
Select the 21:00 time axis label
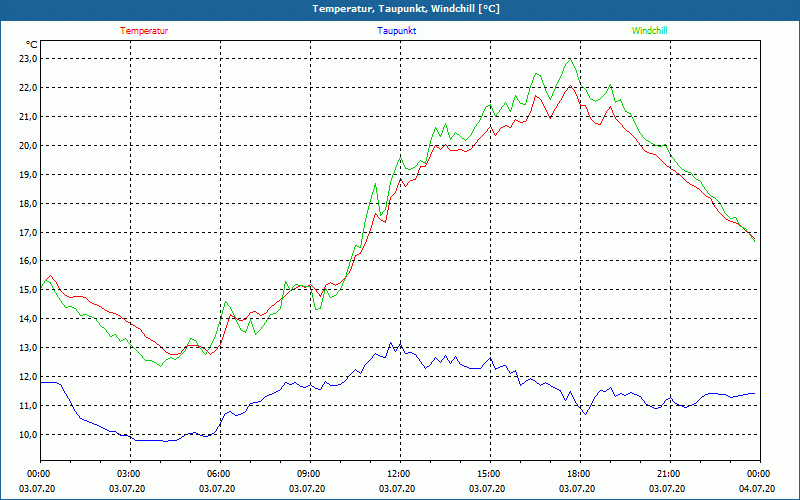[x=669, y=474]
